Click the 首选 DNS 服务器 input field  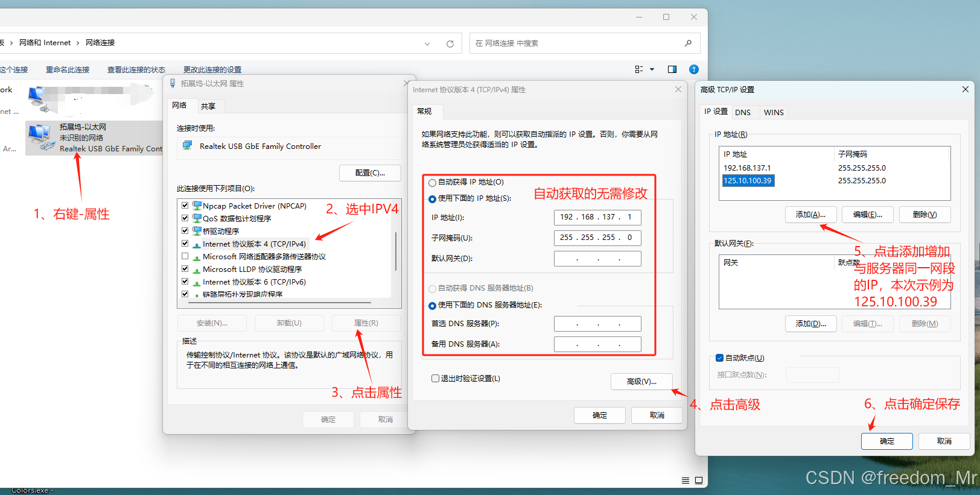pyautogui.click(x=597, y=324)
